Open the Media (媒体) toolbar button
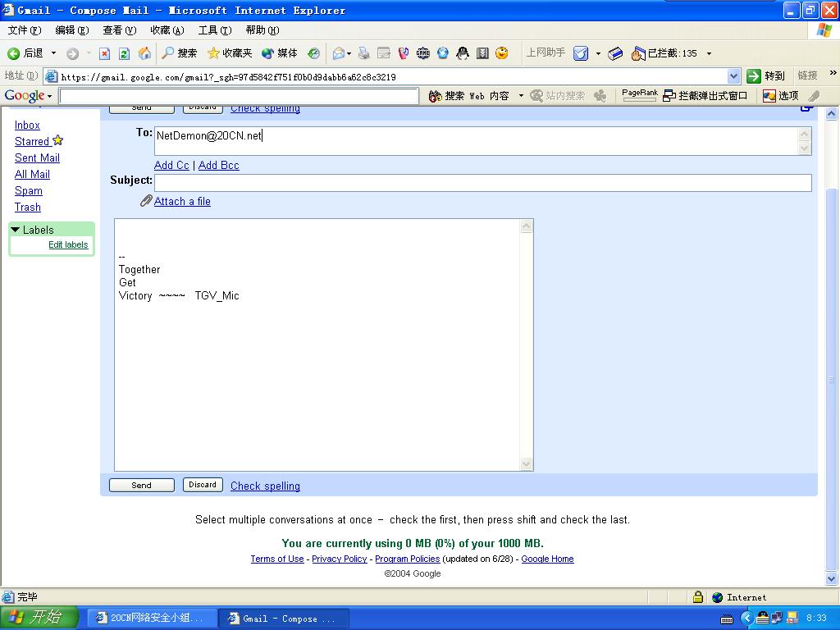 pyautogui.click(x=279, y=53)
